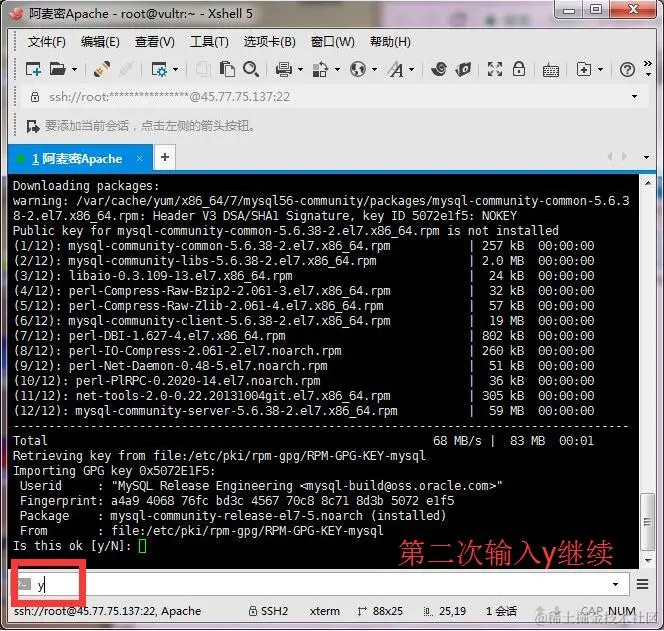664x631 pixels.
Task: Add a new tab with plus button
Action: pyautogui.click(x=165, y=158)
